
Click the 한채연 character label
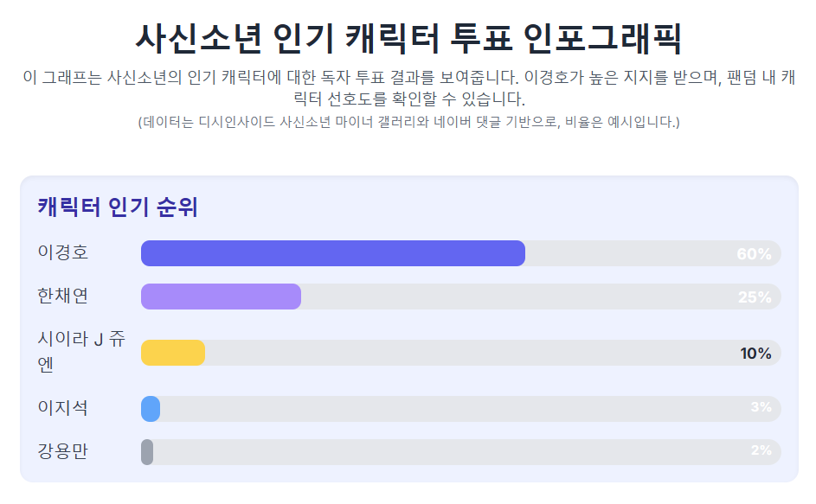coord(63,296)
